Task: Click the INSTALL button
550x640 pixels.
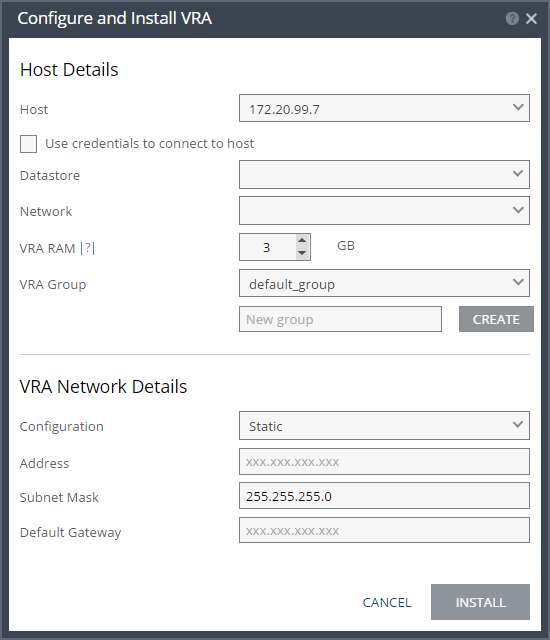Action: (x=480, y=602)
